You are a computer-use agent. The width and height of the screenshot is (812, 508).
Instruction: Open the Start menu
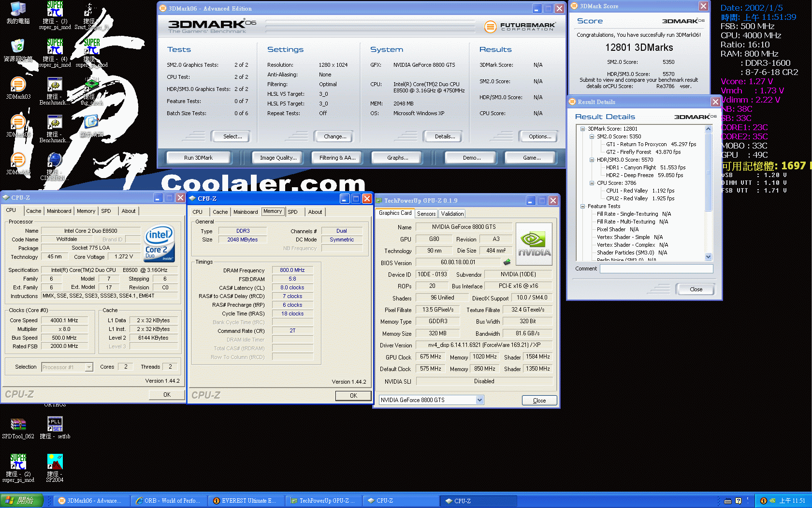pos(22,501)
